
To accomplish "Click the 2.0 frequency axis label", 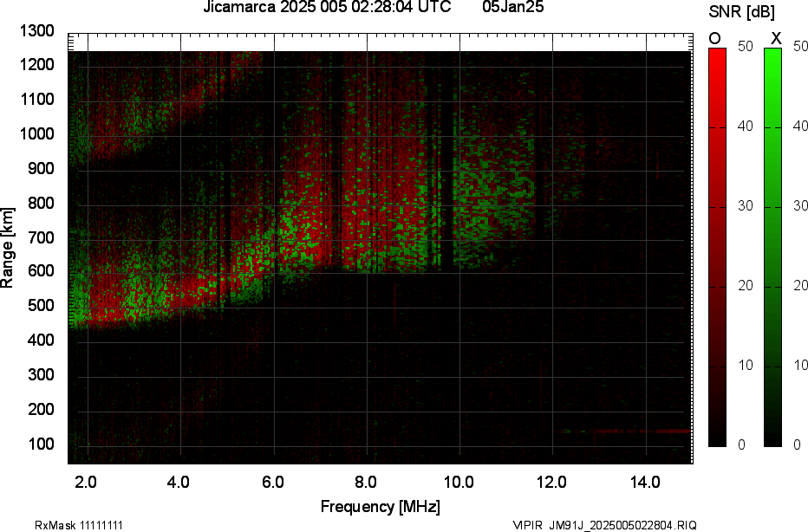I will tap(86, 482).
